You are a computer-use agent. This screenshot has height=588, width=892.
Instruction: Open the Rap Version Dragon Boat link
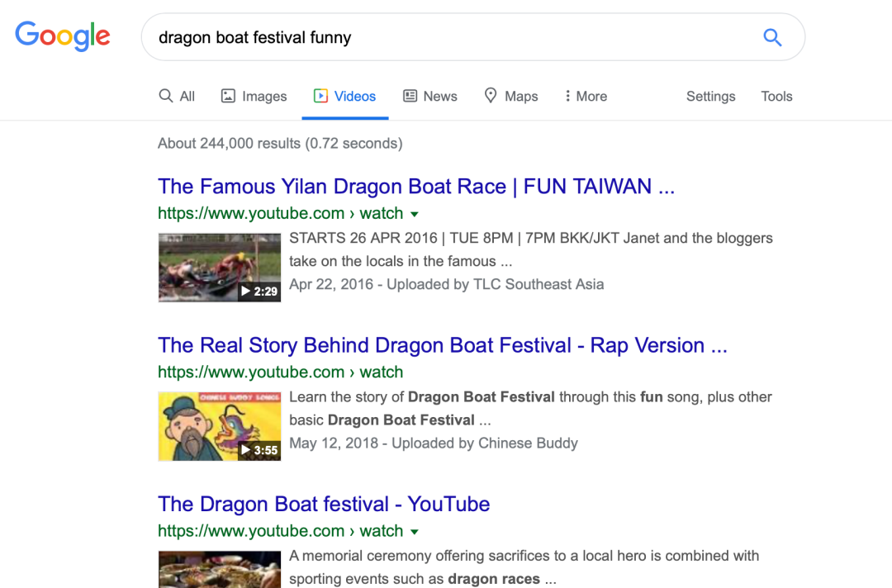point(442,345)
